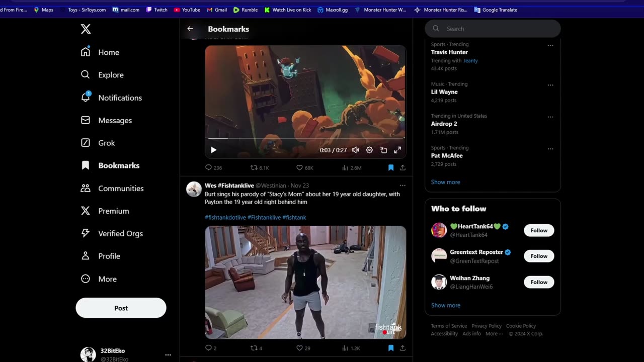This screenshot has height=362, width=644.
Task: Toggle picture-in-picture on video
Action: 383,150
